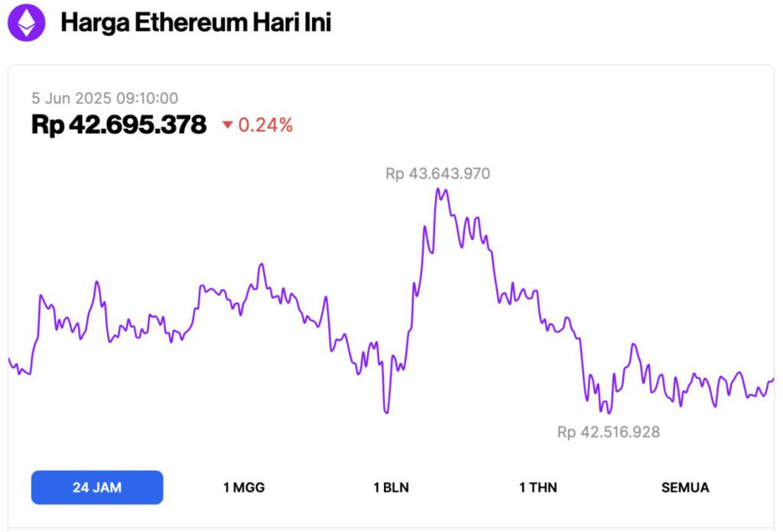
Task: Select the peak price label Rp 43.643.970
Action: (x=437, y=174)
